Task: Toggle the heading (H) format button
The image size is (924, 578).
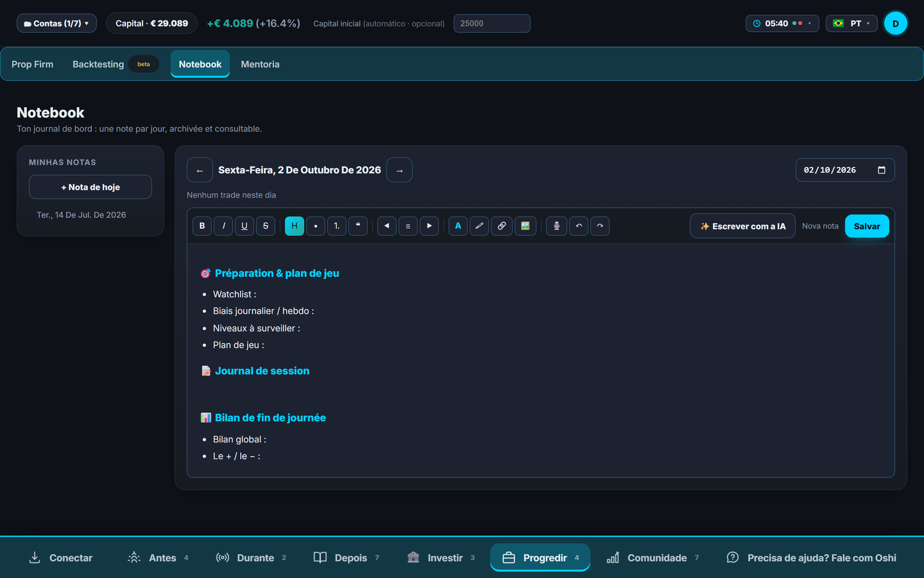Action: pyautogui.click(x=295, y=226)
